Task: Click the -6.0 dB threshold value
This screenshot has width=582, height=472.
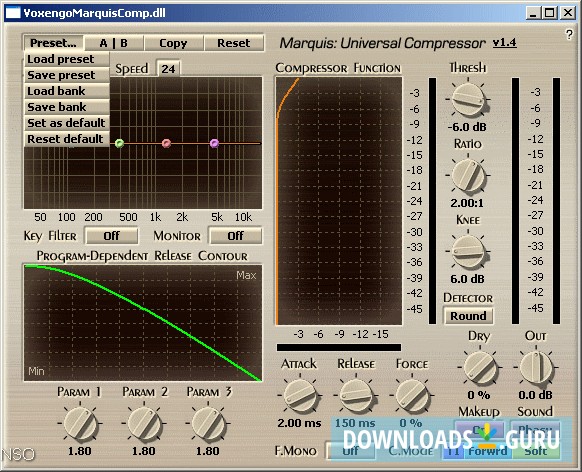Action: (x=467, y=127)
